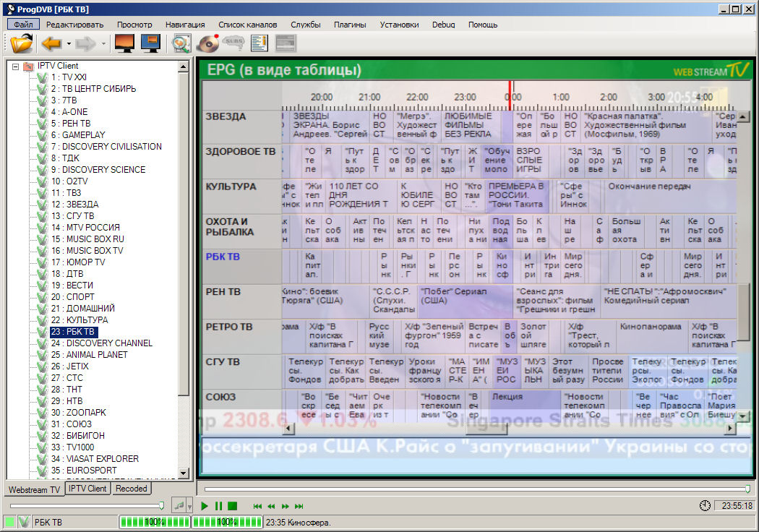The height and width of the screenshot is (532, 759).
Task: Fast forward with the double right arrows
Action: click(x=286, y=507)
